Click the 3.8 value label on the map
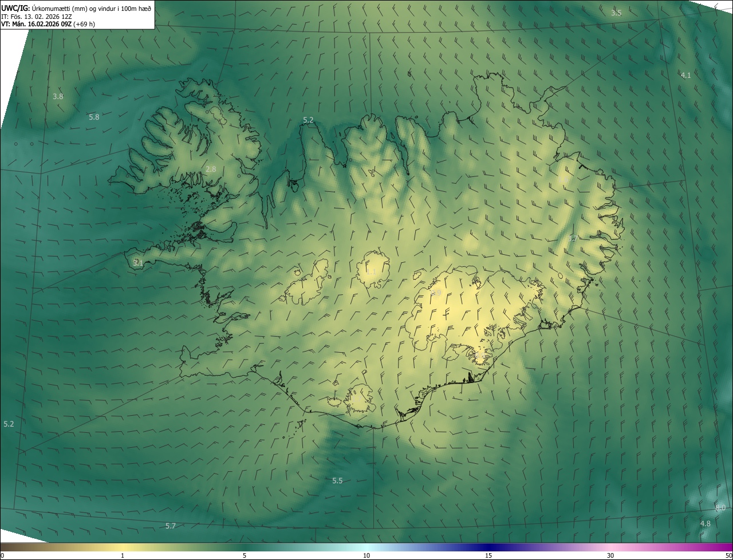This screenshot has height=560, width=733. (58, 96)
